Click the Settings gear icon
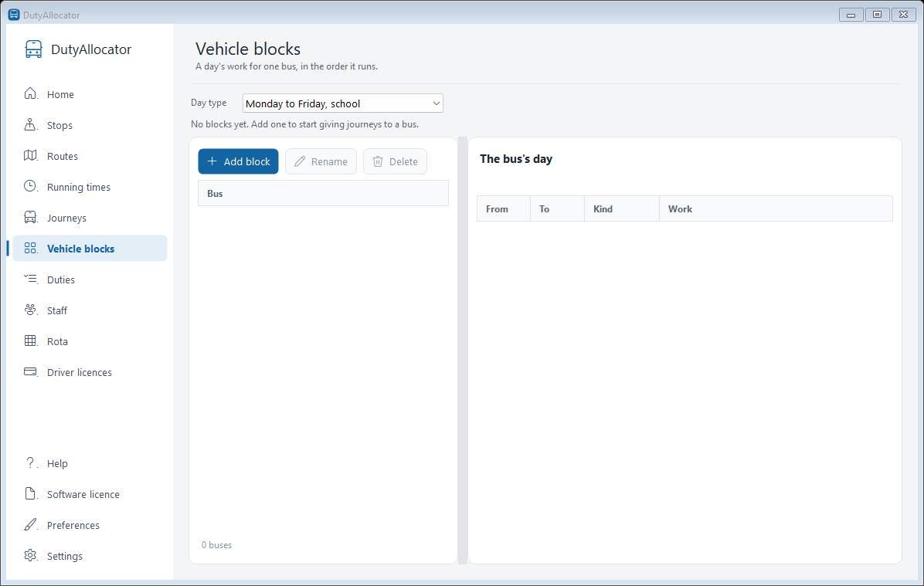Screen dimensions: 924x586 [x=30, y=555]
